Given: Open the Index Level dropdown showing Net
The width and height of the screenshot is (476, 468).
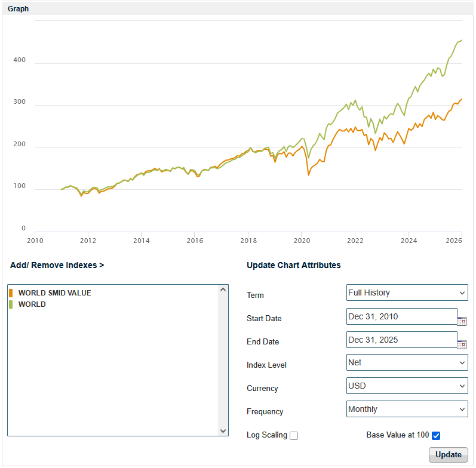Looking at the screenshot, I should [x=407, y=362].
